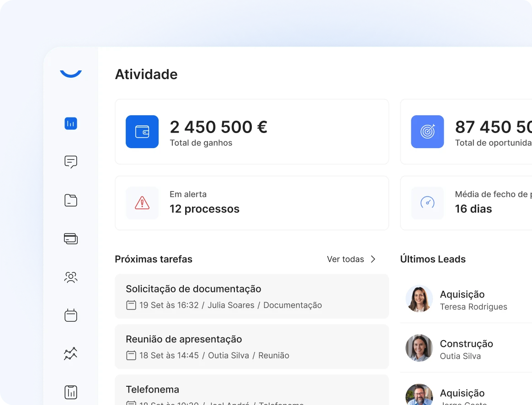Select the analytics trend chart icon

(70, 353)
